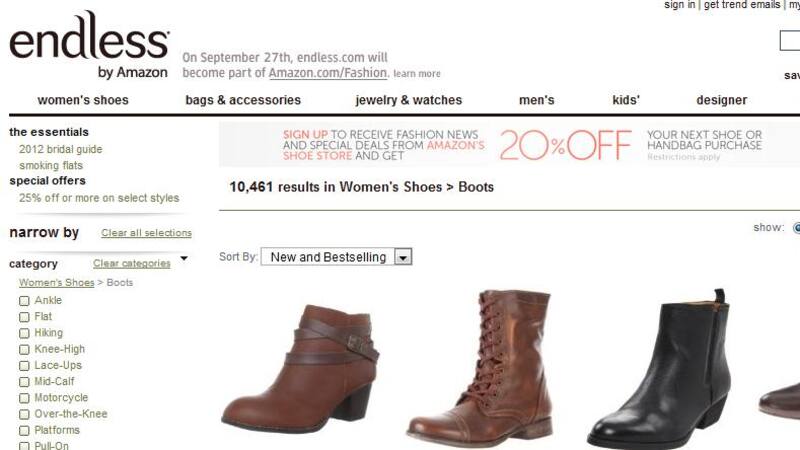Viewport: 800px width, 450px height.
Task: Open the brown lace-up combat boot product
Action: [x=481, y=368]
